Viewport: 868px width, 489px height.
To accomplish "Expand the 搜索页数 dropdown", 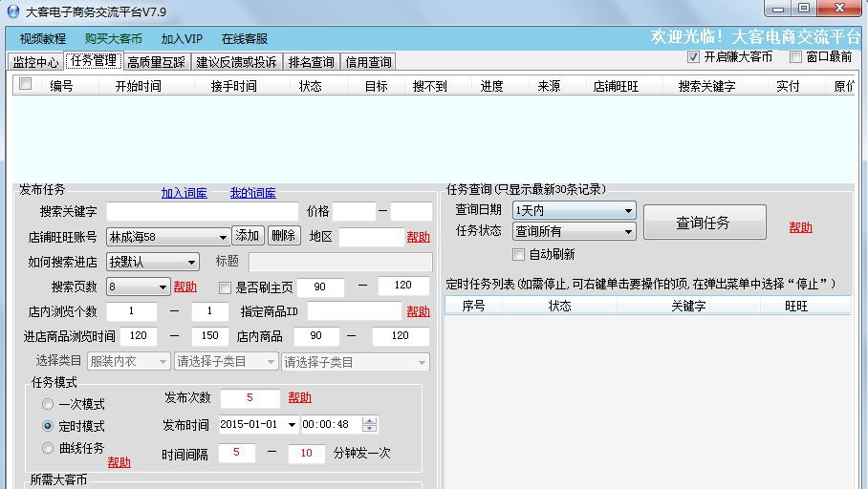I will pyautogui.click(x=163, y=287).
